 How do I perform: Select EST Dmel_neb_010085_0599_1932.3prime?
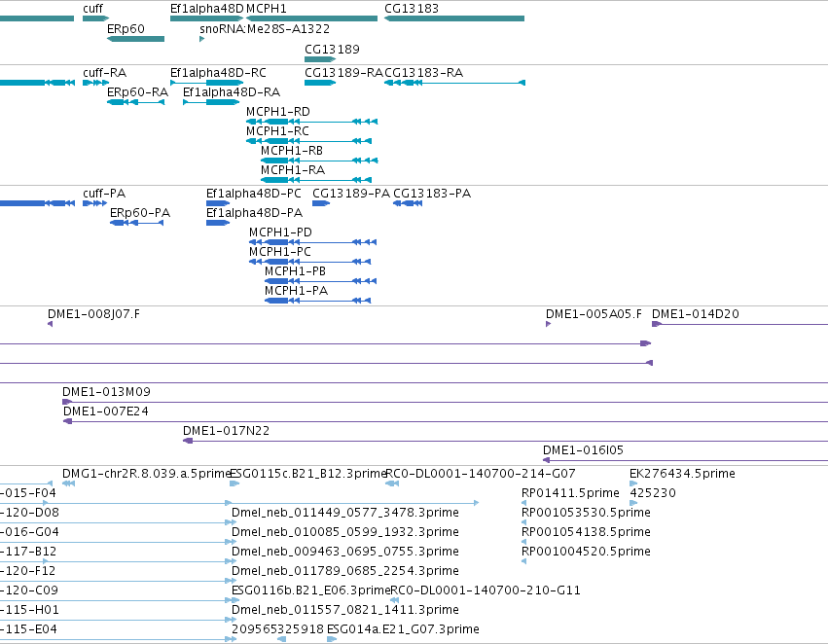point(345,532)
